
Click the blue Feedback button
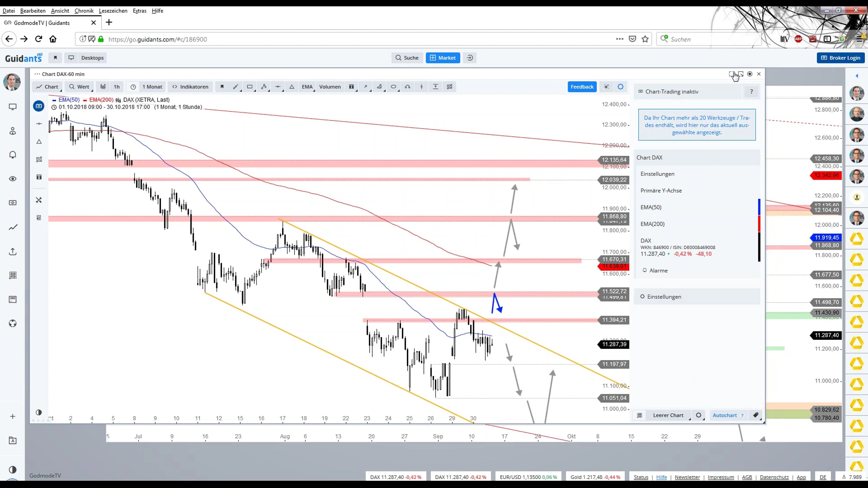(x=582, y=87)
